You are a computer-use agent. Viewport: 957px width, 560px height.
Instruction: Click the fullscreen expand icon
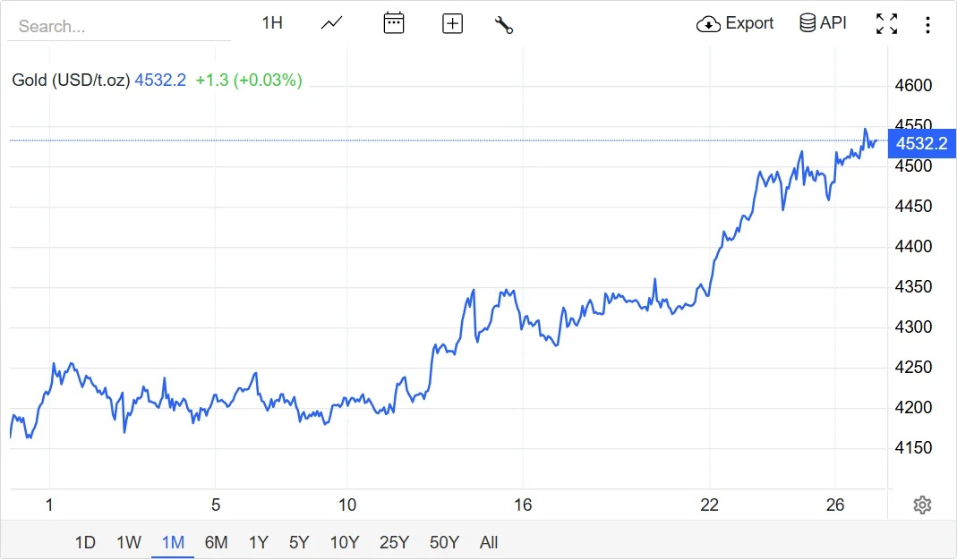(x=886, y=24)
